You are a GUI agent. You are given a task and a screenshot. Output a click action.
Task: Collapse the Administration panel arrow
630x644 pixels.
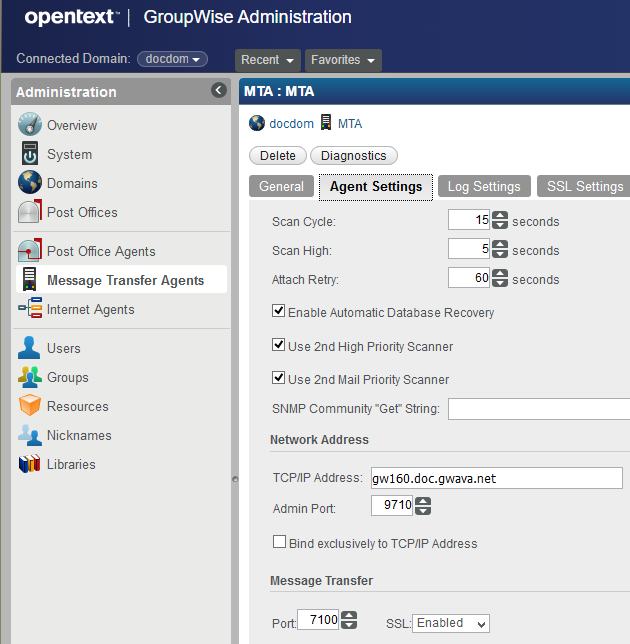218,90
